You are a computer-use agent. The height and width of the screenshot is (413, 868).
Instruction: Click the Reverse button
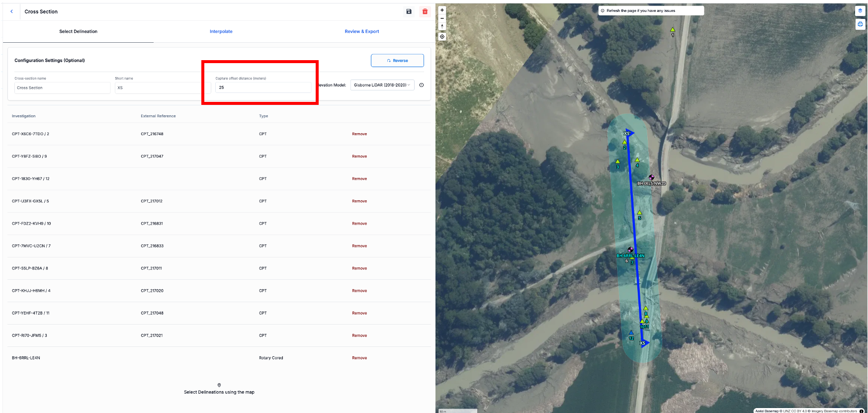(397, 61)
